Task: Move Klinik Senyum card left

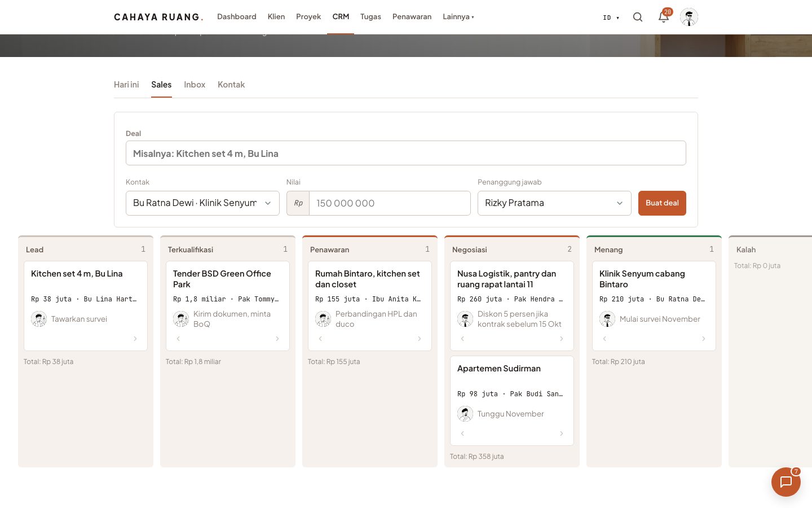Action: coord(604,339)
